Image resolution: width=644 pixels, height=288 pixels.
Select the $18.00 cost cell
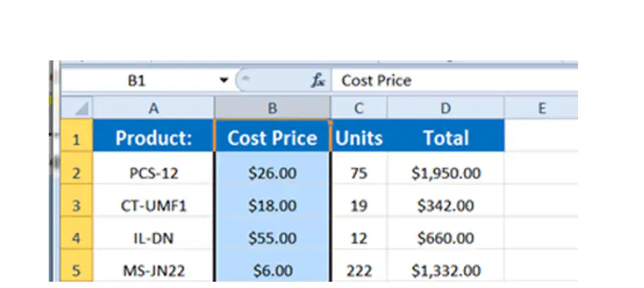[273, 201]
